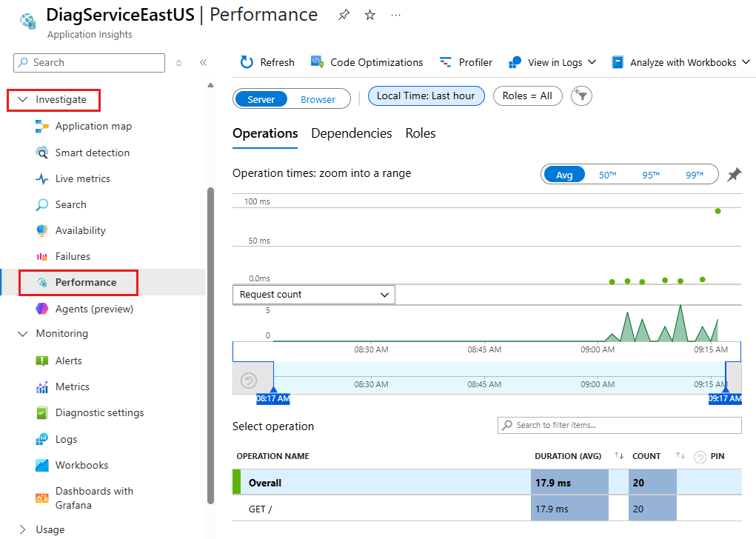Click the Code Optimizations icon
The height and width of the screenshot is (539, 756).
tap(317, 62)
